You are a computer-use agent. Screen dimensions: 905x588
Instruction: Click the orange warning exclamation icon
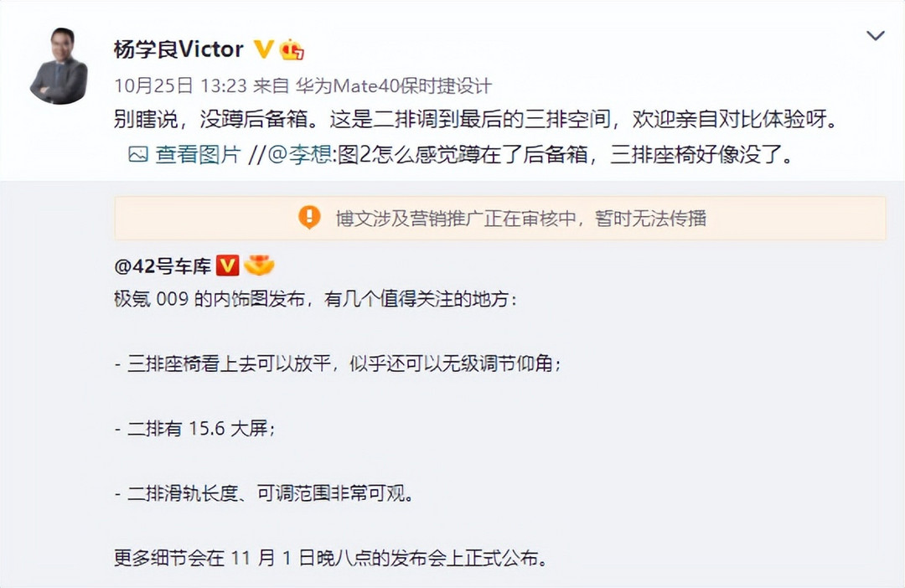pyautogui.click(x=309, y=218)
